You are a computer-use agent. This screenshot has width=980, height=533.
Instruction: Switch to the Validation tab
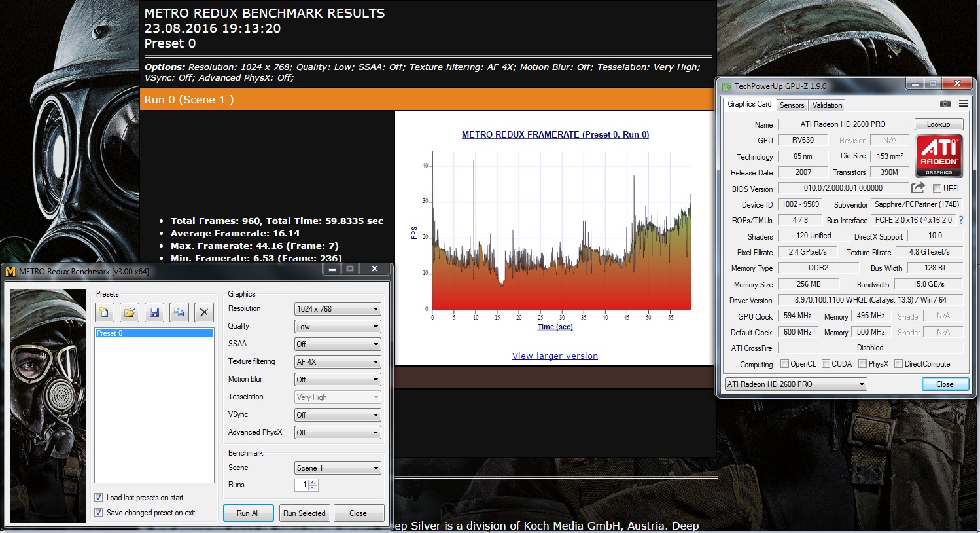click(x=827, y=105)
